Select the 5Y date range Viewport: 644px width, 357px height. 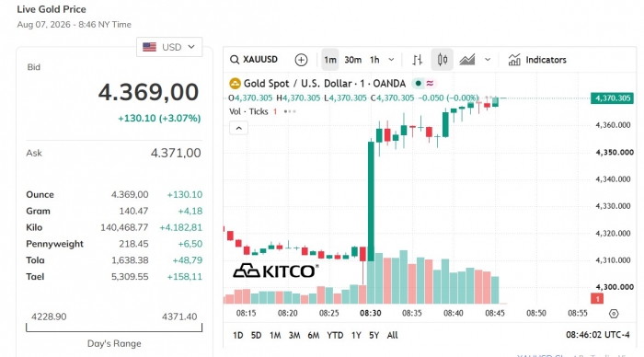point(374,335)
